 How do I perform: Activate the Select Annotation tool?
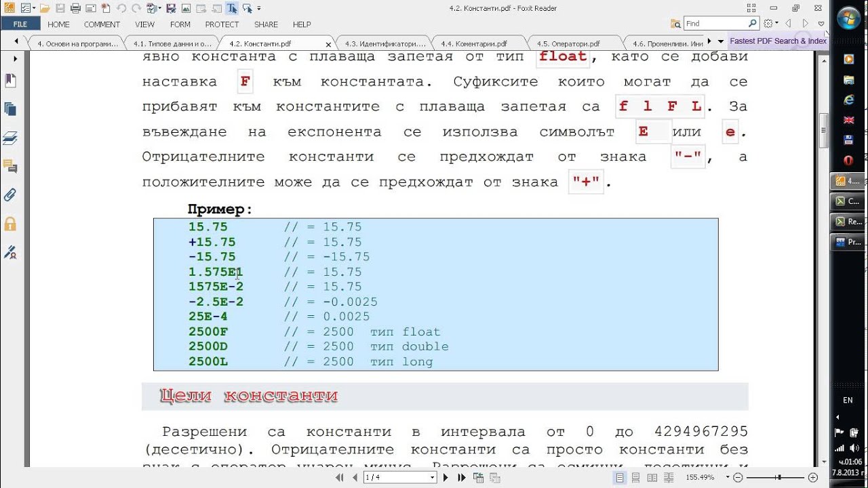248,9
